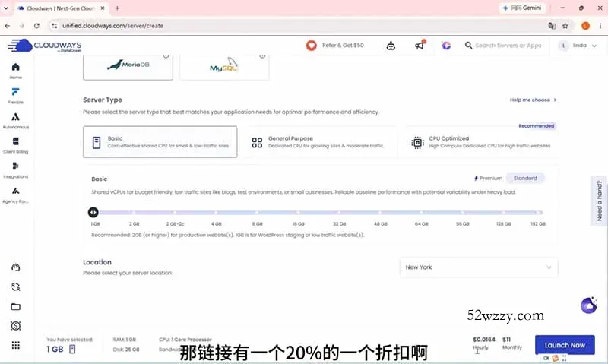Click the server icon next to 1 GB
The height and width of the screenshot is (364, 608).
(x=72, y=350)
